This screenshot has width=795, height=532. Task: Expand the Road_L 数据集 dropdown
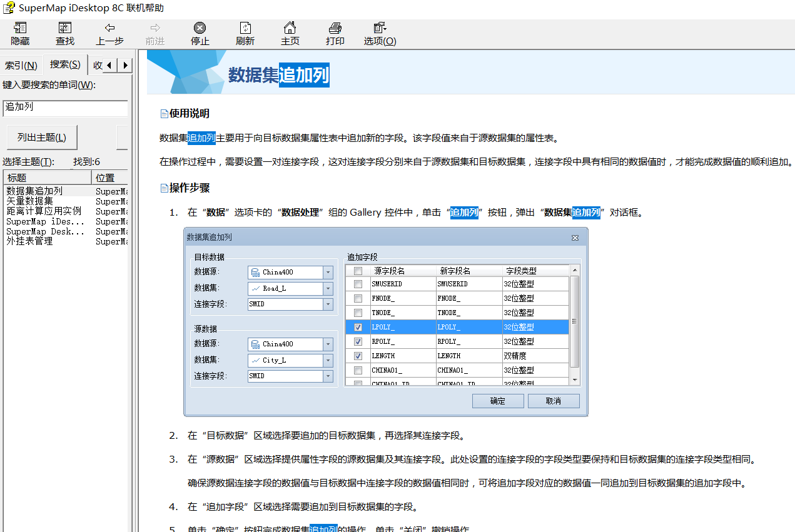(328, 289)
